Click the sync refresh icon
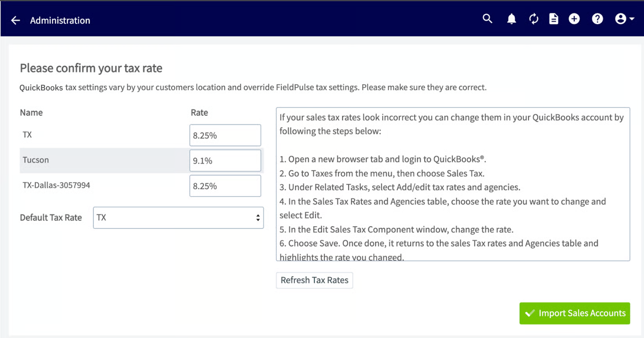This screenshot has height=338, width=644. pyautogui.click(x=534, y=19)
